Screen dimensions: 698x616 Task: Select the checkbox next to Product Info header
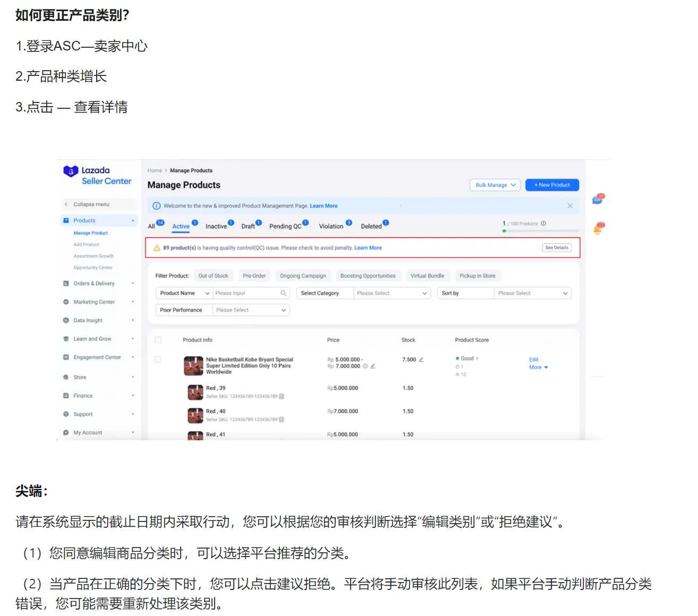click(x=158, y=340)
